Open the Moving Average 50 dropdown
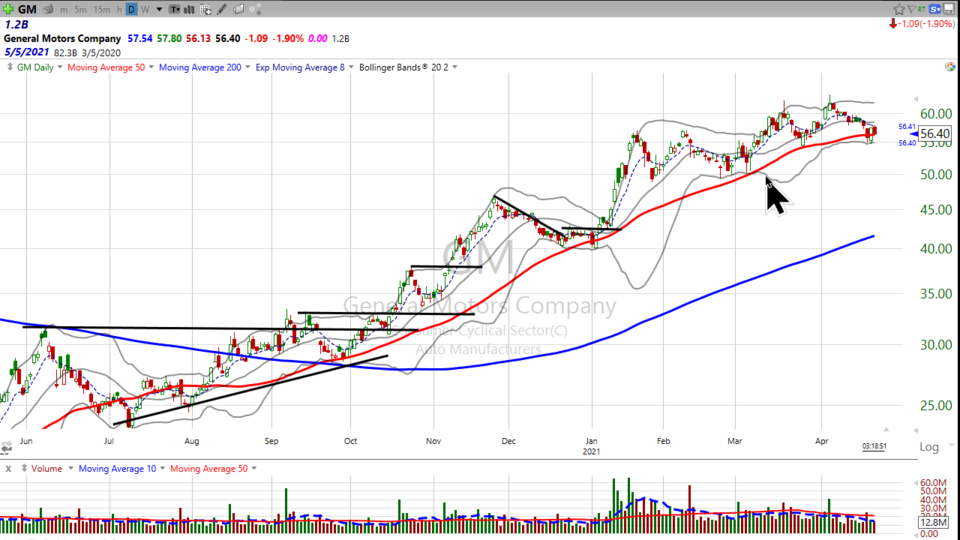Viewport: 960px width, 540px height. pos(151,67)
